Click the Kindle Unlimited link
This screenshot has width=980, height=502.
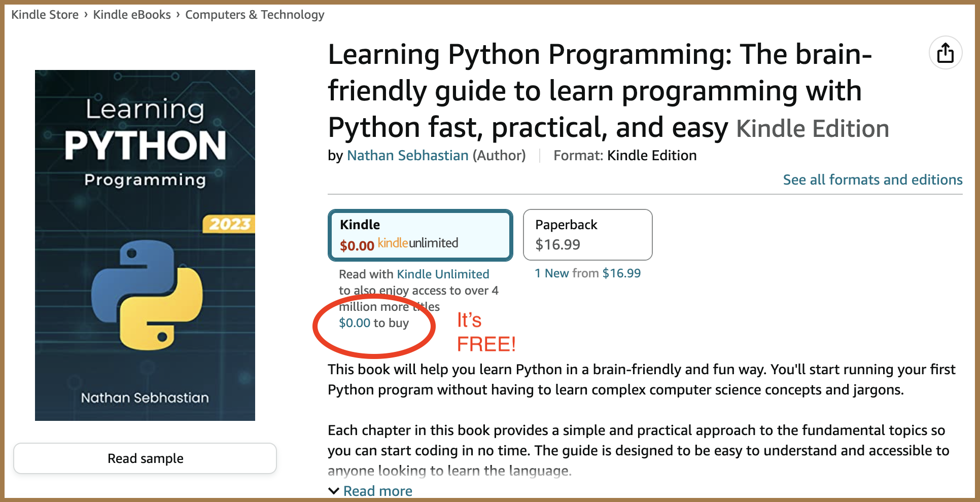coord(443,274)
